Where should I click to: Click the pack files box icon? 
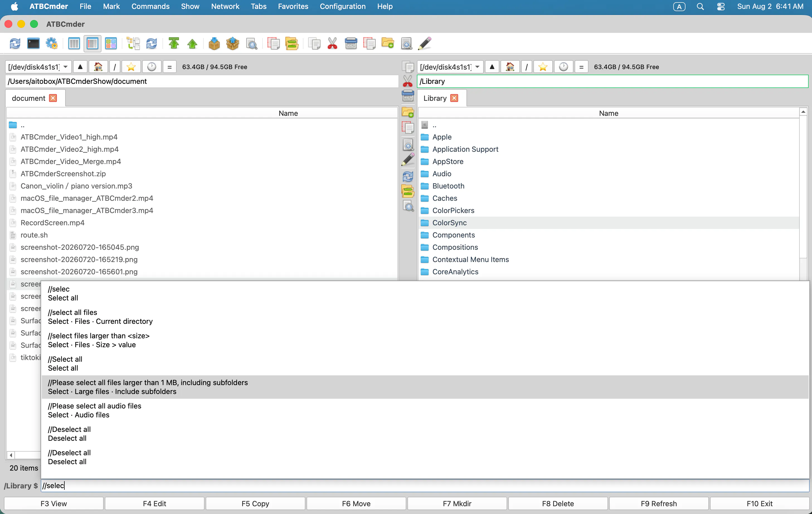[x=214, y=44]
